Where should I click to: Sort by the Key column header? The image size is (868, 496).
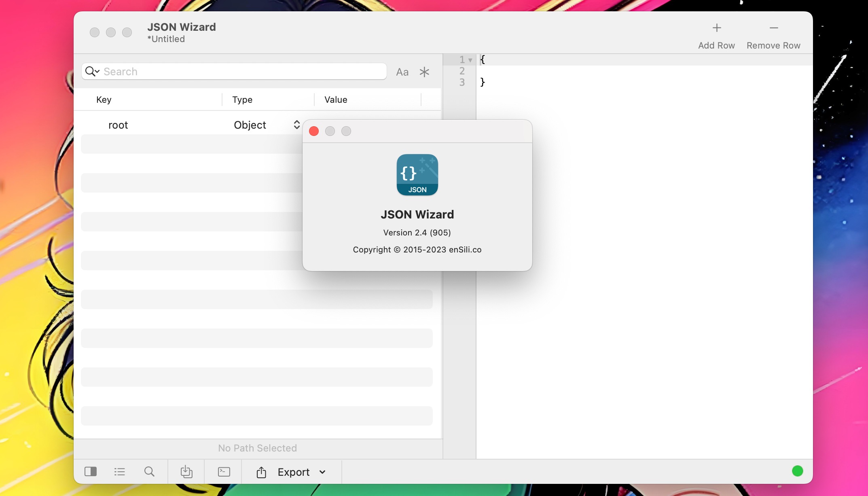coord(104,100)
